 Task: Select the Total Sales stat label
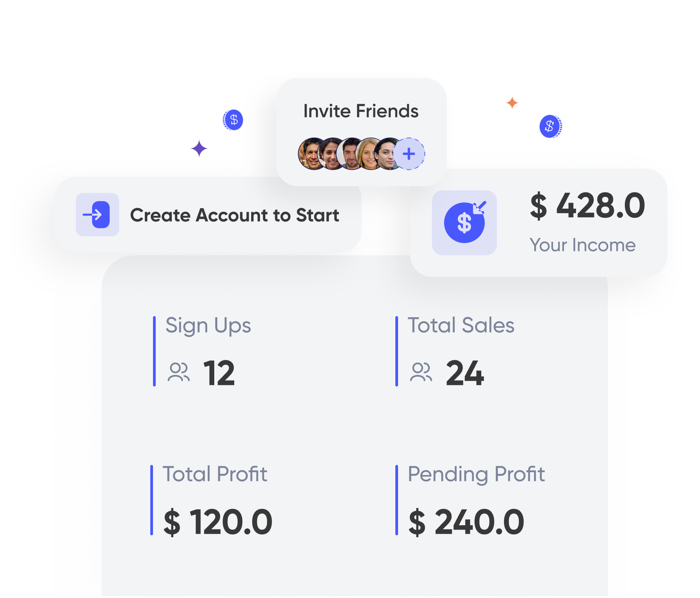tap(461, 325)
